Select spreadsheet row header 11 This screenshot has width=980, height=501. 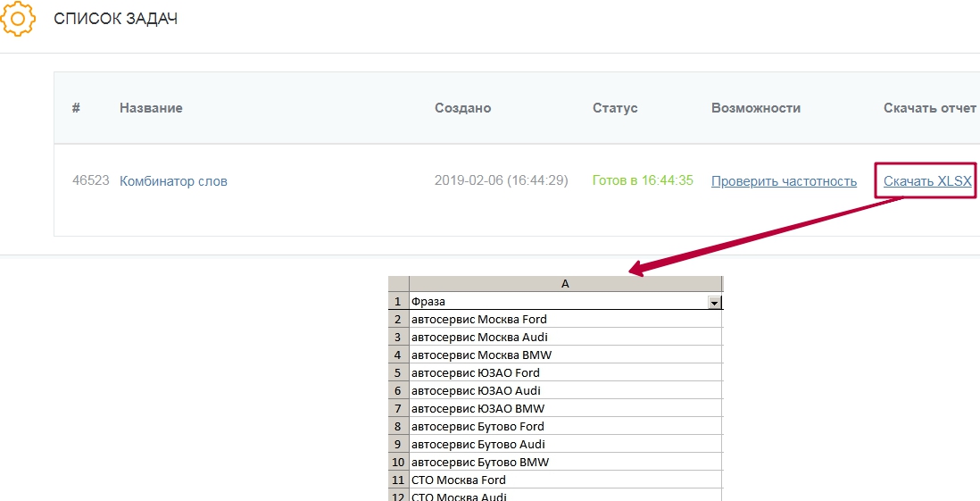click(x=398, y=480)
